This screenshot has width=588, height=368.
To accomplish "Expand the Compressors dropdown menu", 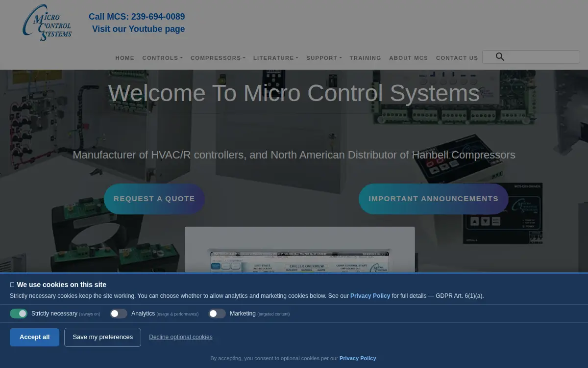I will tap(218, 58).
